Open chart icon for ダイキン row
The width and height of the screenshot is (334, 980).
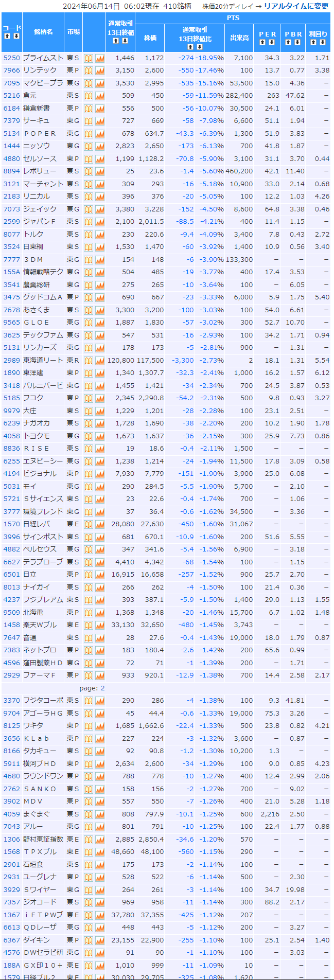coord(100,940)
